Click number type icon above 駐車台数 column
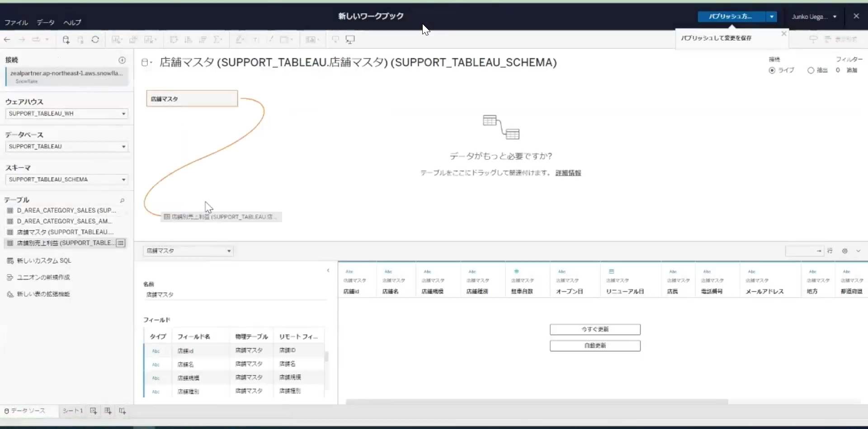This screenshot has height=429, width=868. [516, 271]
